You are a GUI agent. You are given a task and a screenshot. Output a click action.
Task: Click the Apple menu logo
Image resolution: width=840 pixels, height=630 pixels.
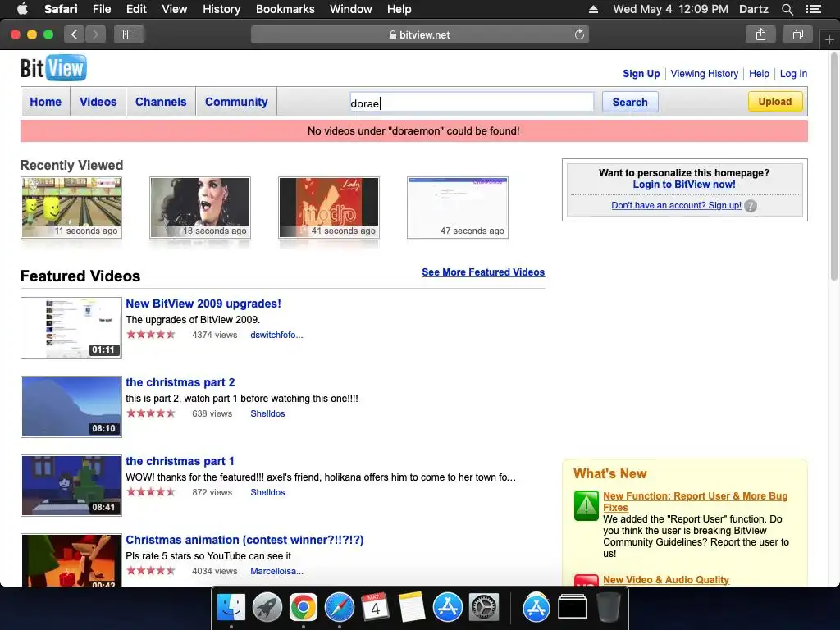coord(22,8)
